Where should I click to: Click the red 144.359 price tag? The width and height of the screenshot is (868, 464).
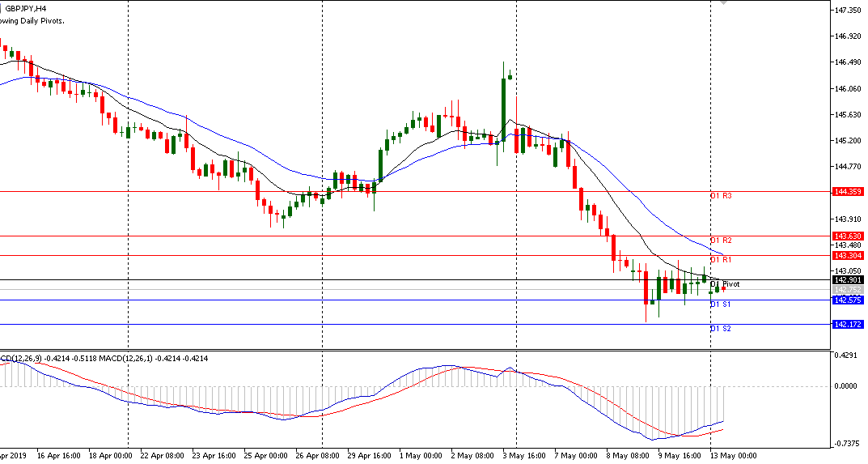click(x=848, y=192)
